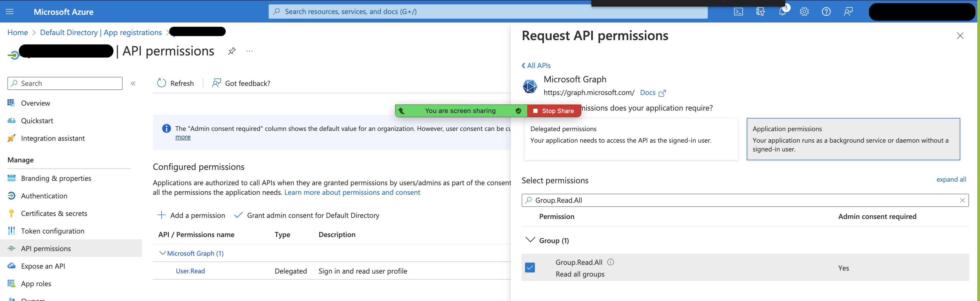Collapse the left sidebar menu

pyautogui.click(x=133, y=83)
